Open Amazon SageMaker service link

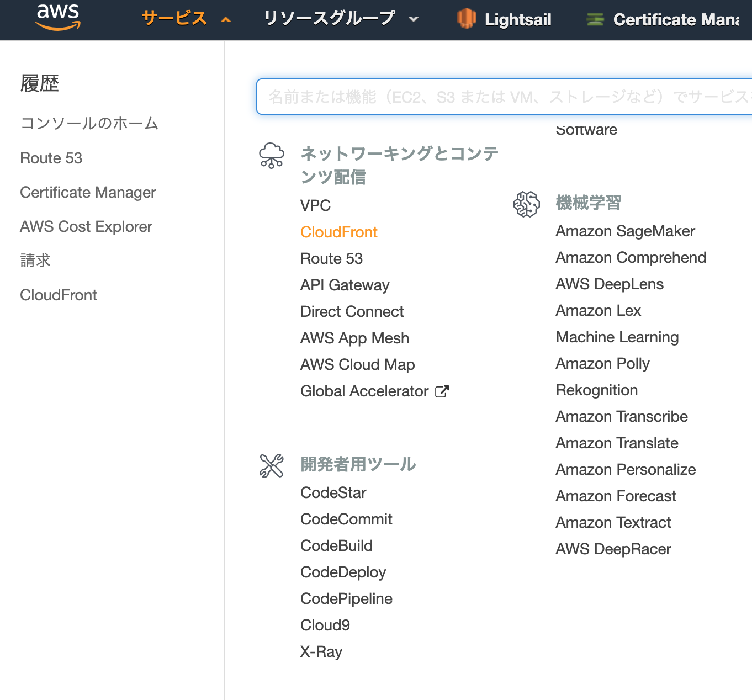[625, 231]
